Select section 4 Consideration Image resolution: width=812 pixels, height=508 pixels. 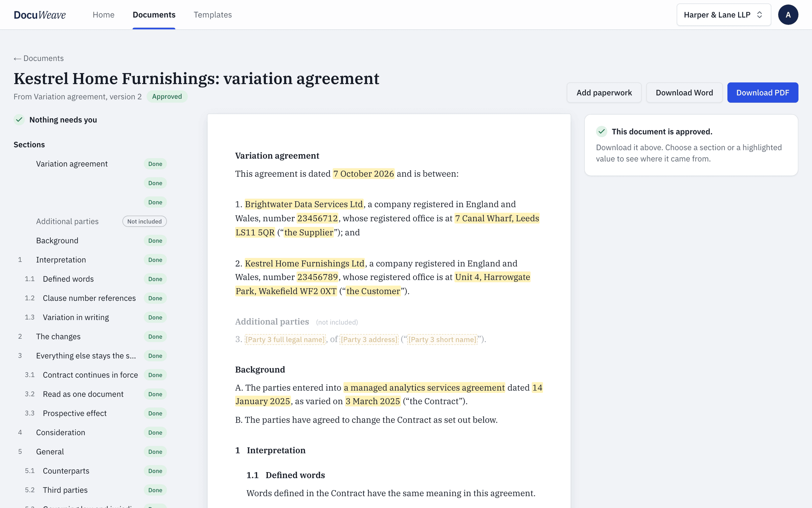click(x=91, y=432)
